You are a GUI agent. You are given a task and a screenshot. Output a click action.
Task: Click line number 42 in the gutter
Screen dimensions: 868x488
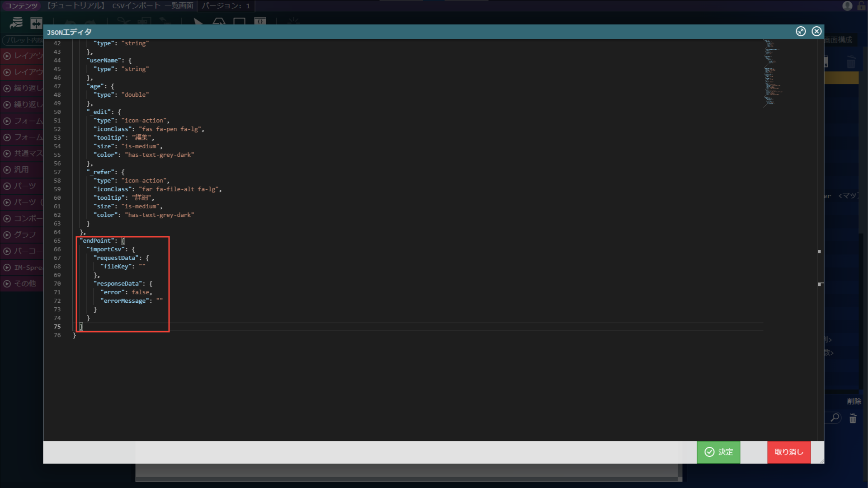57,43
